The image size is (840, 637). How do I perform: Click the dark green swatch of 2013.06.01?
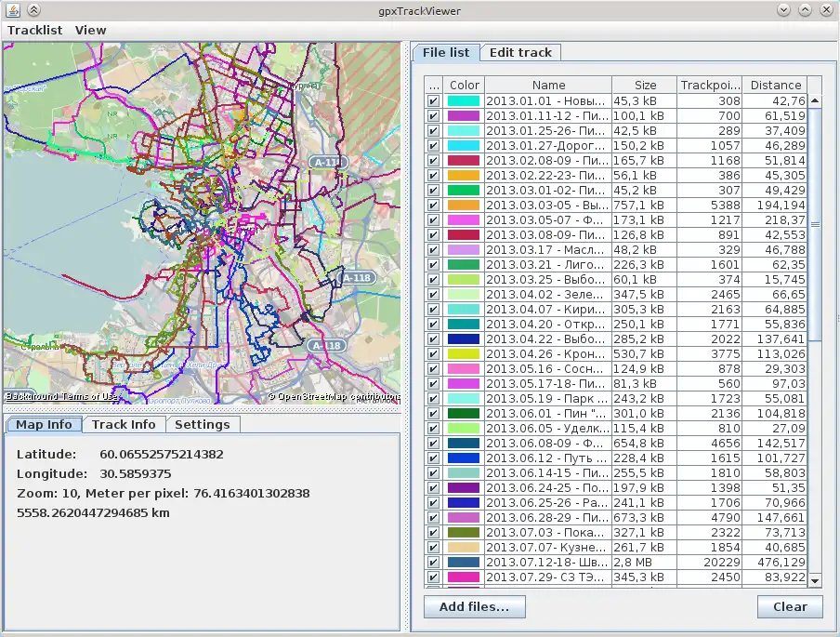click(464, 414)
